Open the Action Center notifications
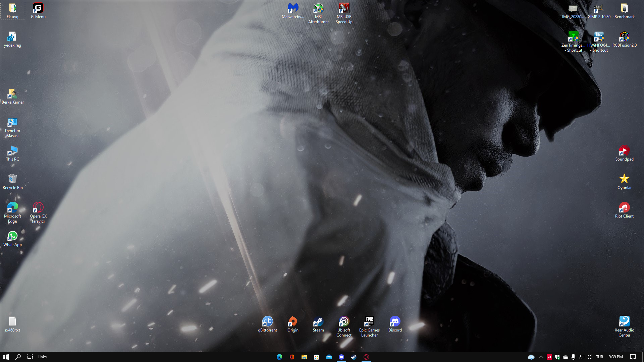The image size is (644, 362). point(633,357)
